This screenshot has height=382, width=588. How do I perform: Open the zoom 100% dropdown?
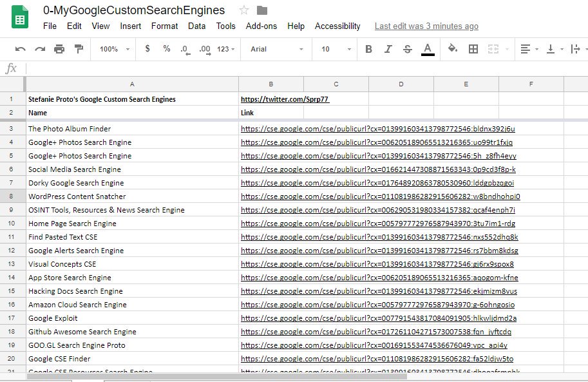pyautogui.click(x=115, y=49)
